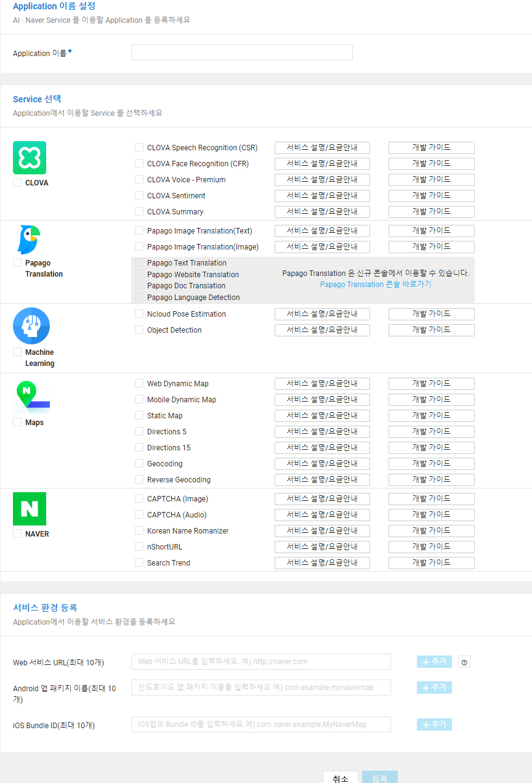Check the Mobile Dynamic Map service
Viewport: 532px width, 783px height.
139,400
